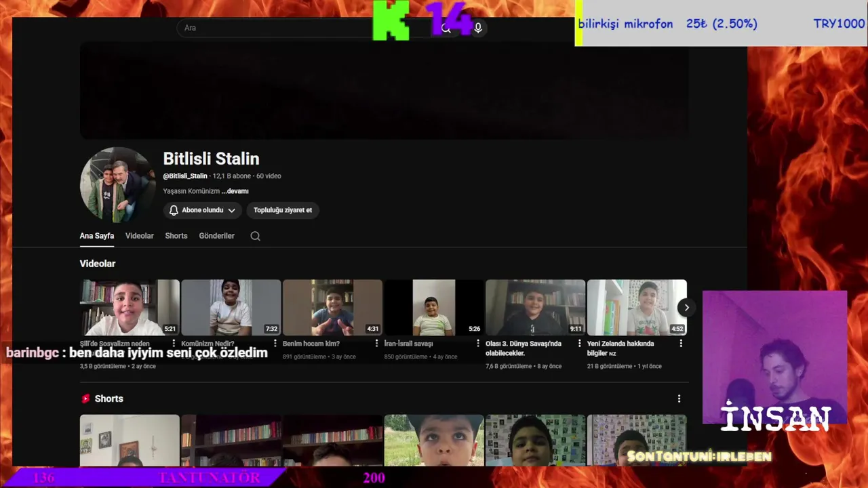Open the Videolar section heading link
Image resolution: width=868 pixels, height=488 pixels.
pyautogui.click(x=98, y=264)
